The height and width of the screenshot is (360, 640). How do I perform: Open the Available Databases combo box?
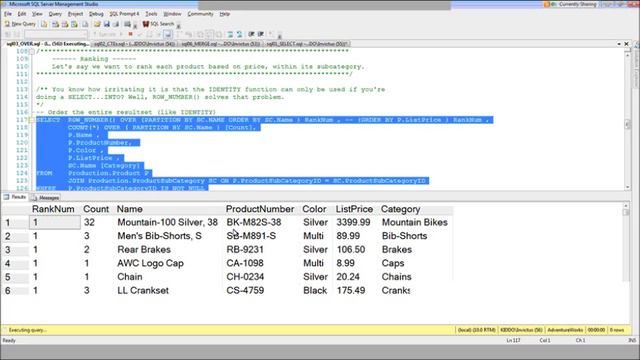coord(56,34)
